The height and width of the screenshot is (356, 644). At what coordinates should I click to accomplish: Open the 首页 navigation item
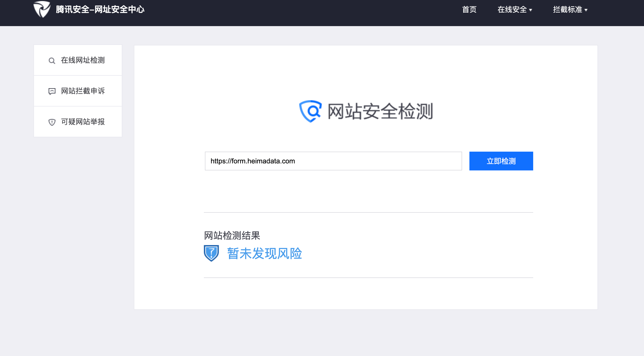[469, 10]
